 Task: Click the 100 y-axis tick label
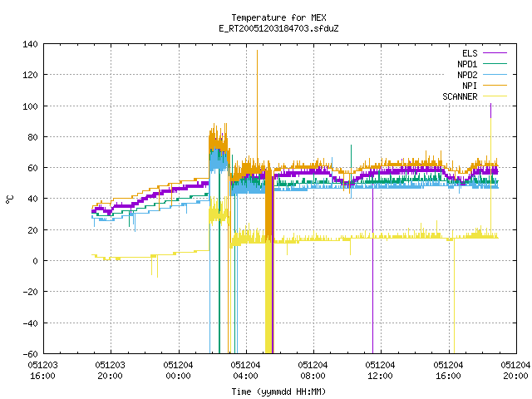[x=30, y=106]
